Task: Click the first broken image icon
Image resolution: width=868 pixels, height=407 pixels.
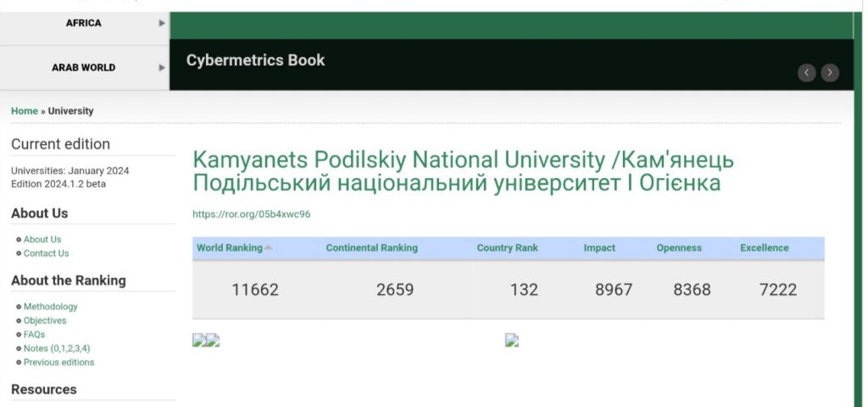Action: [x=199, y=341]
